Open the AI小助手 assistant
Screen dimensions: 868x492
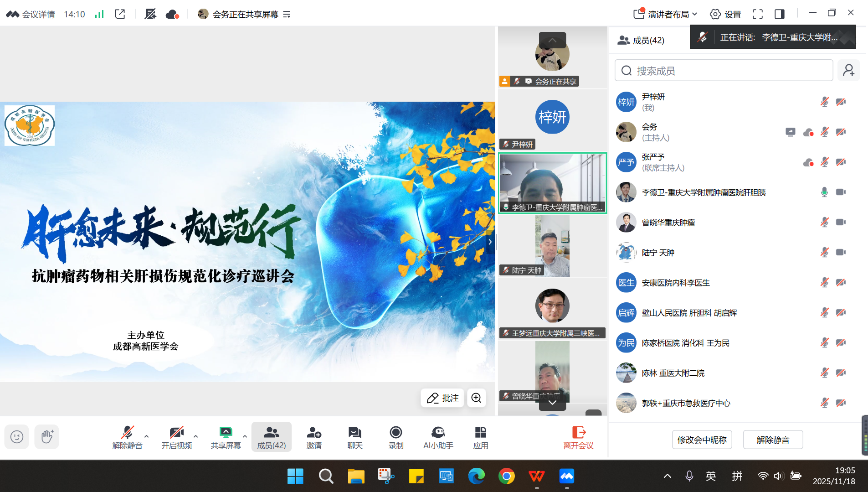point(438,437)
